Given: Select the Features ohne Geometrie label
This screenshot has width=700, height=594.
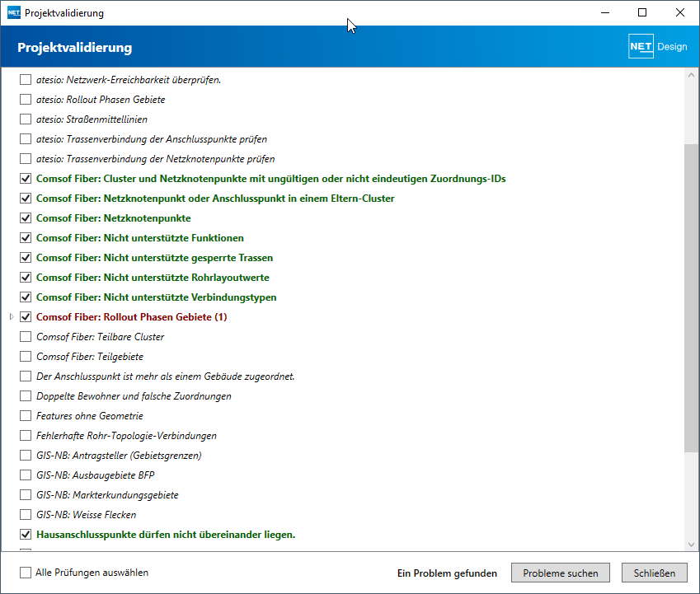Looking at the screenshot, I should (90, 415).
